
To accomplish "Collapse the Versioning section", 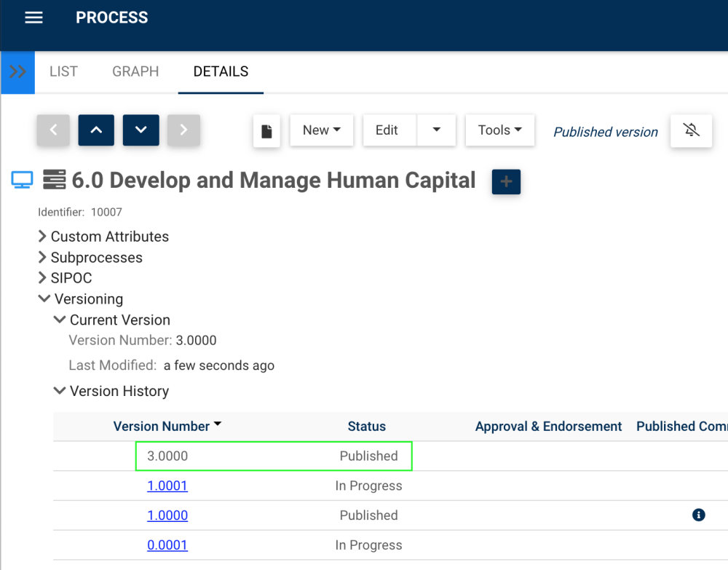I will 44,299.
